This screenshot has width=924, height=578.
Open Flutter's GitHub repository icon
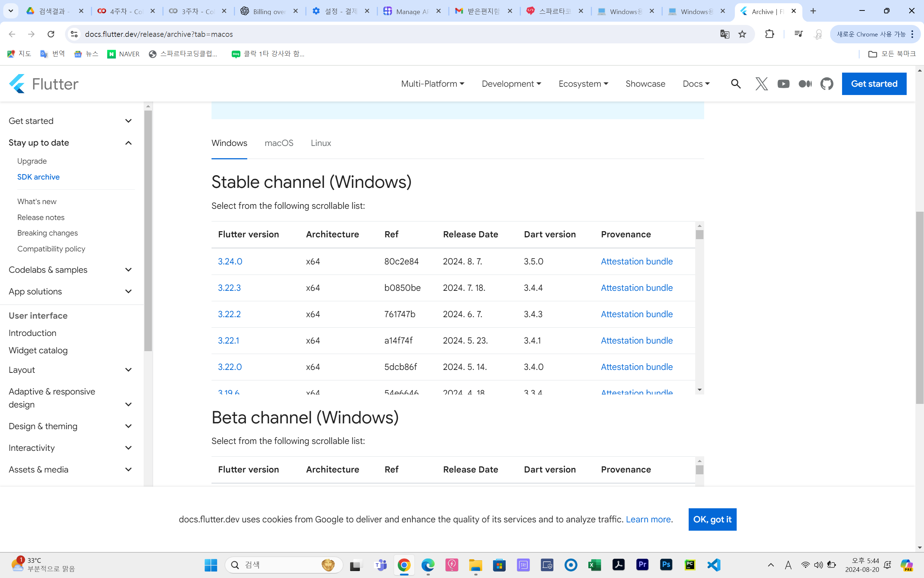(827, 84)
